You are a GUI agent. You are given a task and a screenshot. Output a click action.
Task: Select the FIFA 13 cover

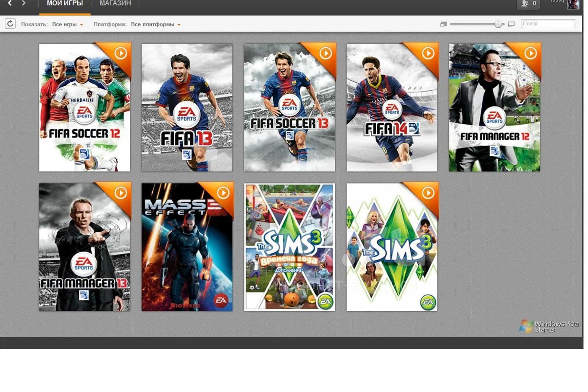[187, 108]
